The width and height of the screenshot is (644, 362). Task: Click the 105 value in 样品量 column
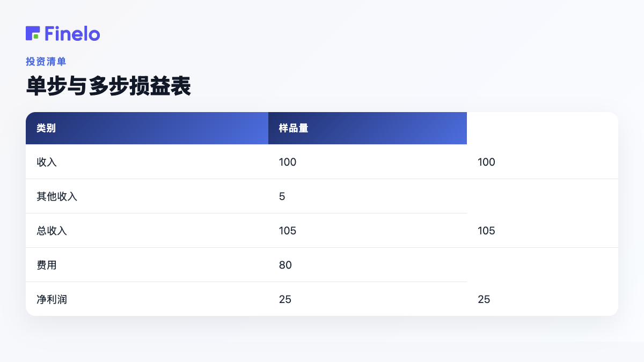pyautogui.click(x=288, y=231)
